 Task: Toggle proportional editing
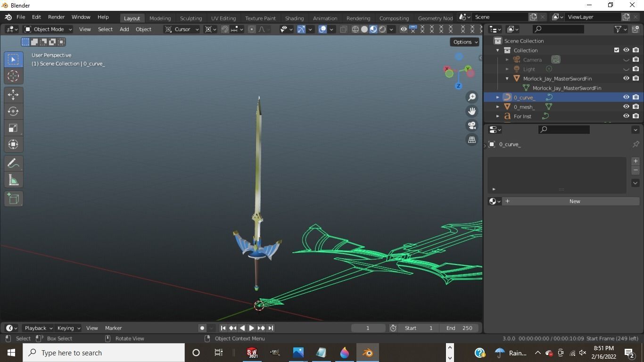click(252, 29)
